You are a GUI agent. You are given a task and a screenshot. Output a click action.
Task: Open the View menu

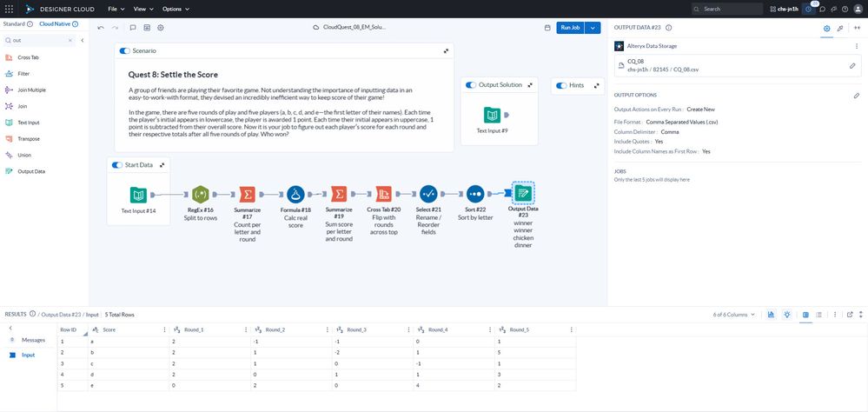(x=143, y=9)
